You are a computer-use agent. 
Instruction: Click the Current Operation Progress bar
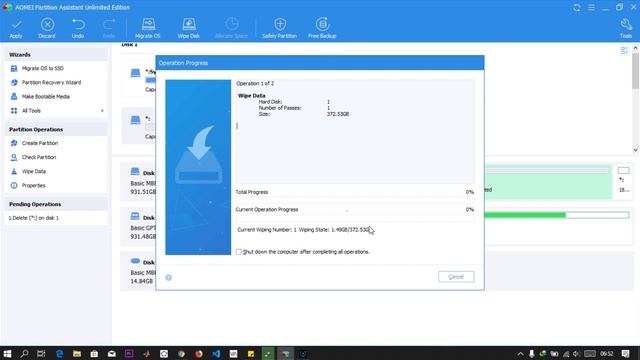tap(355, 218)
